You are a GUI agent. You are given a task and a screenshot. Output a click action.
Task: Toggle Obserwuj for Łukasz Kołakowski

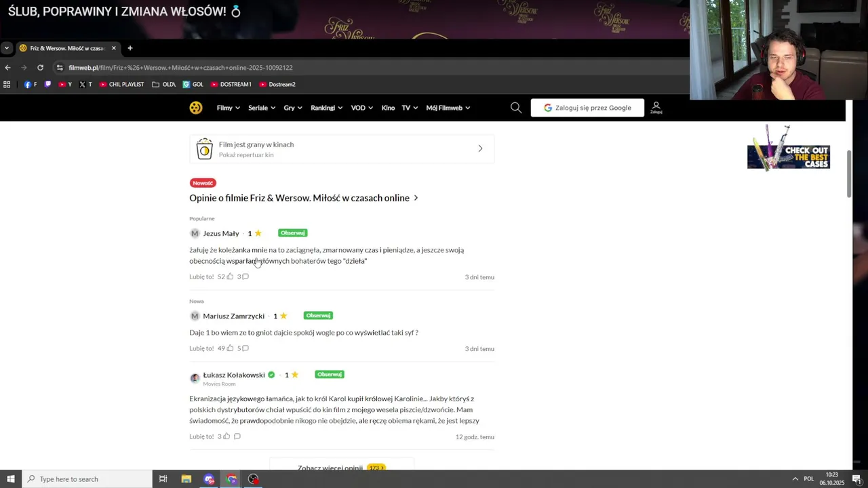[x=330, y=375]
